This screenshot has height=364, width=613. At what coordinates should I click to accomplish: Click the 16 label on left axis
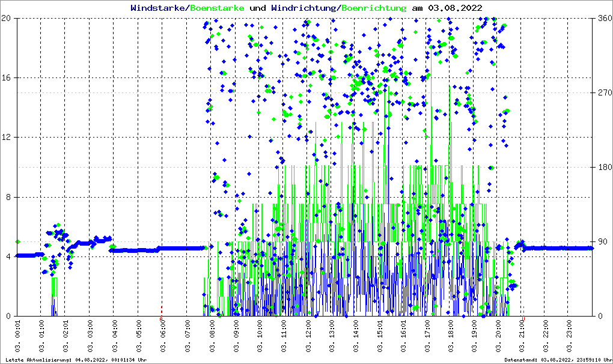click(x=7, y=77)
